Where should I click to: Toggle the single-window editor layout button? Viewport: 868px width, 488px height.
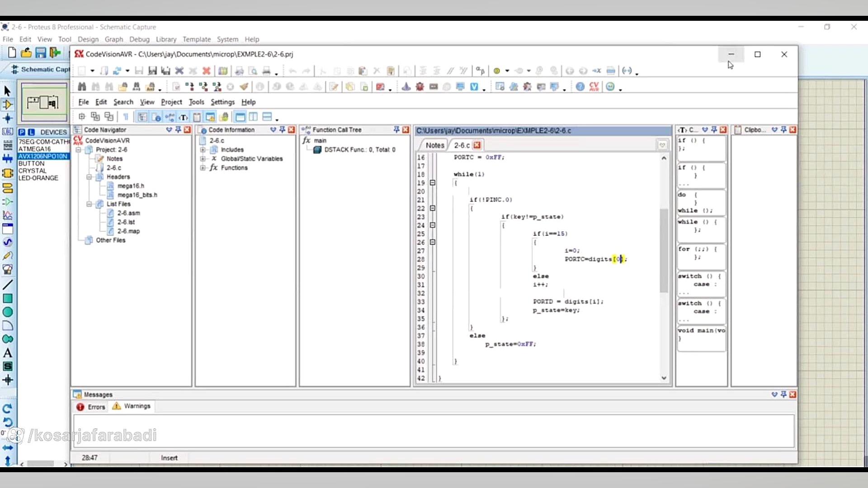[x=240, y=117]
